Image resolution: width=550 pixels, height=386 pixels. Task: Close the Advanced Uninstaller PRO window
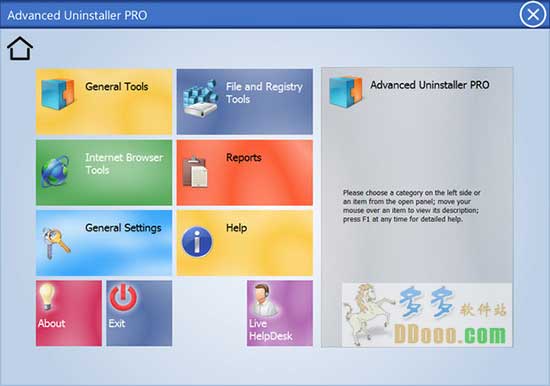point(533,15)
